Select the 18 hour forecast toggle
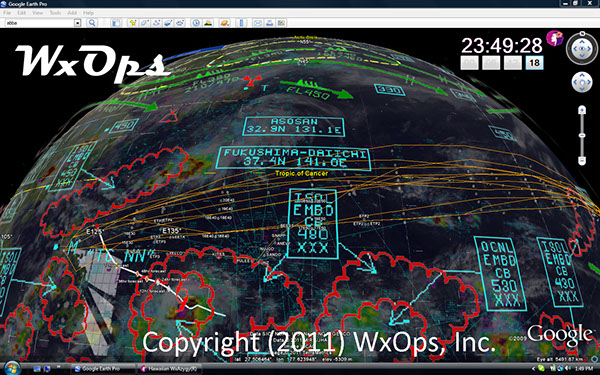Viewport: 600px width, 375px height. 535,63
